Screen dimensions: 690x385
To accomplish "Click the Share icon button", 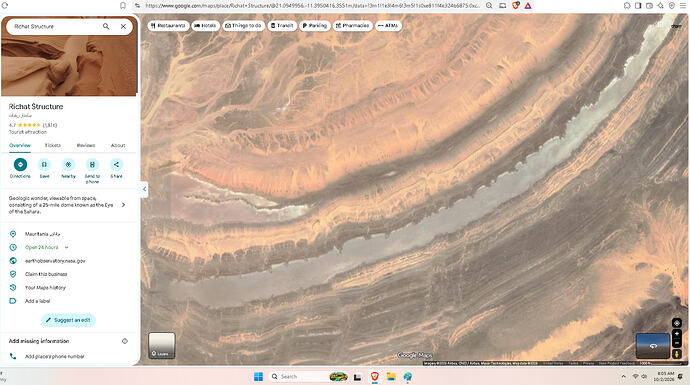I will pos(116,165).
